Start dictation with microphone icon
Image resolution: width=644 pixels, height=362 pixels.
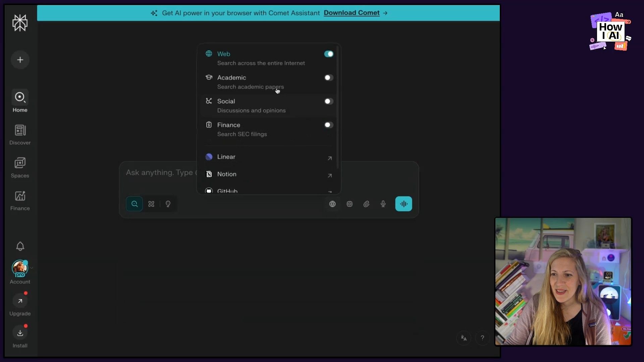coord(383,204)
